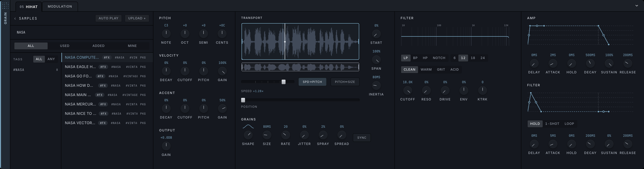Image resolution: width=644 pixels, height=169 pixels.
Task: Click the Speed slider handle
Action: [x=283, y=82]
